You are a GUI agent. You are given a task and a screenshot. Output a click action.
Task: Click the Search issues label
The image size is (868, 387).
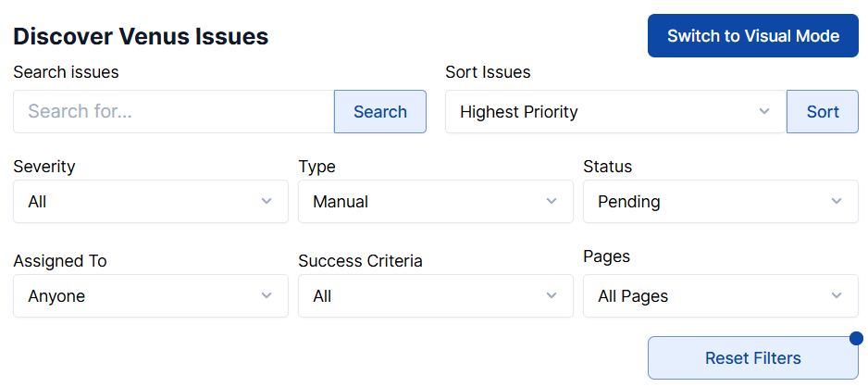[66, 72]
